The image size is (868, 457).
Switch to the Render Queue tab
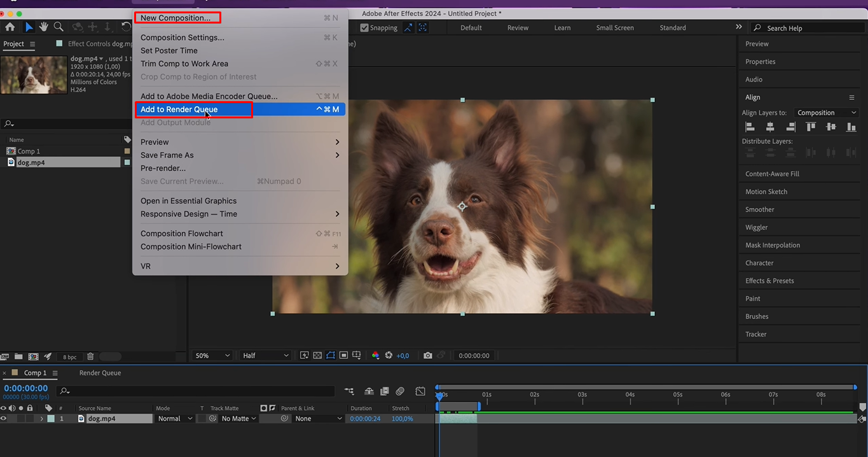click(99, 372)
